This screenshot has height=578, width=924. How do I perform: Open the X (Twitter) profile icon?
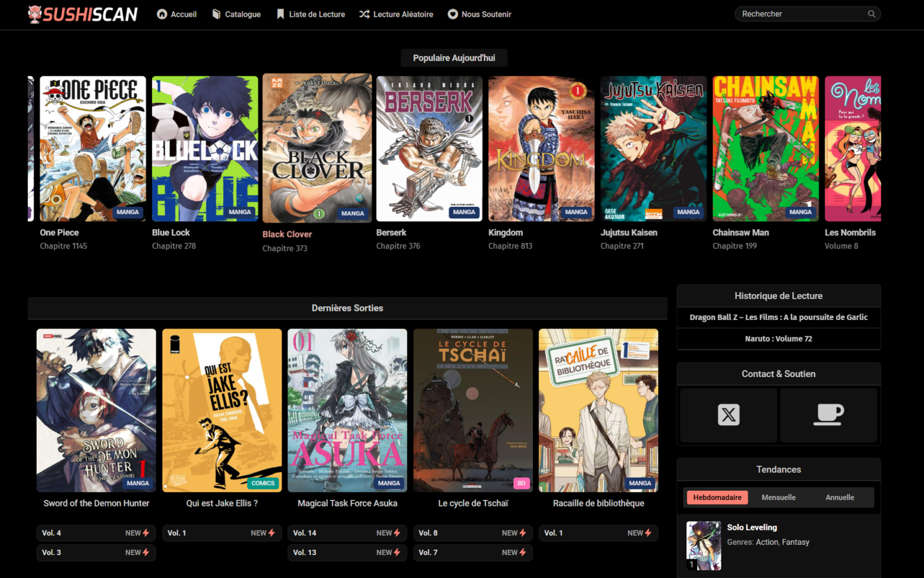click(728, 414)
